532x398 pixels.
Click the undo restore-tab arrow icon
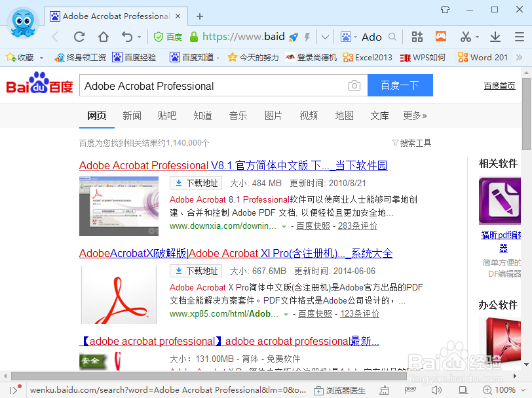point(127,37)
